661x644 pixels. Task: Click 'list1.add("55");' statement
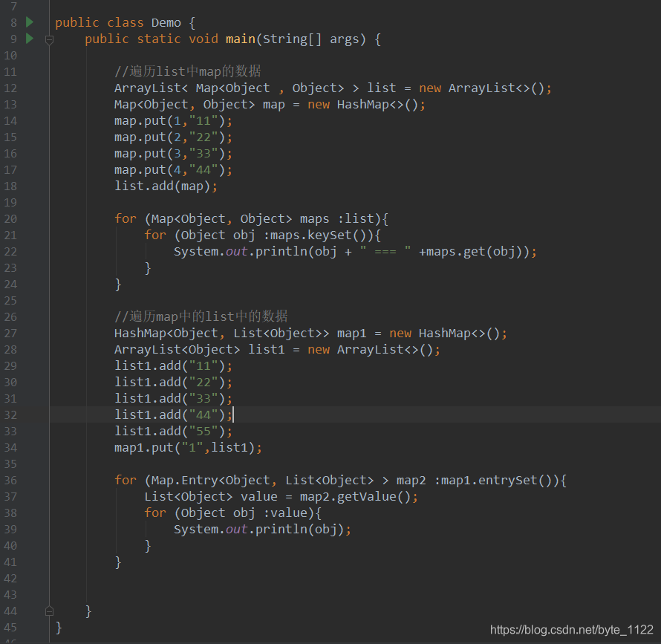(173, 432)
